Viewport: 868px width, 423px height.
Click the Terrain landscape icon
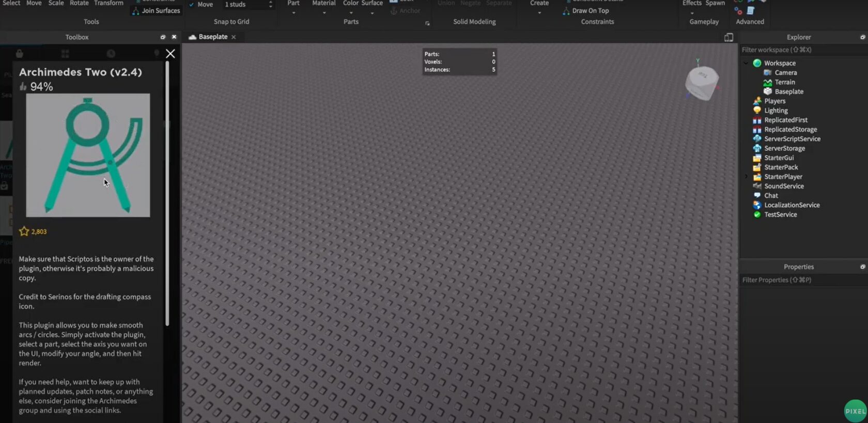click(768, 82)
